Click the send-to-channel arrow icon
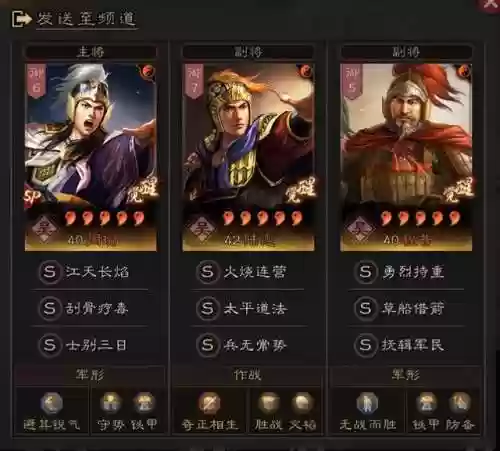The height and width of the screenshot is (451, 500). (x=21, y=19)
